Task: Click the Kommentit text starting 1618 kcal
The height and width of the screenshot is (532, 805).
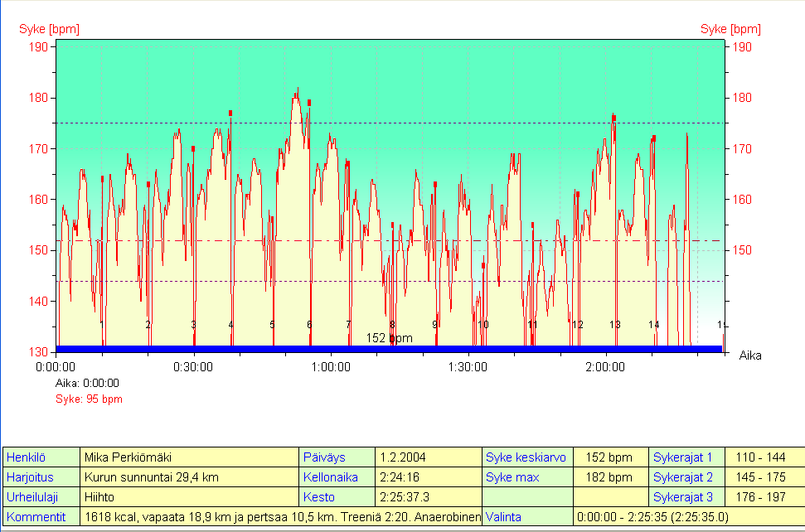Action: [x=282, y=517]
